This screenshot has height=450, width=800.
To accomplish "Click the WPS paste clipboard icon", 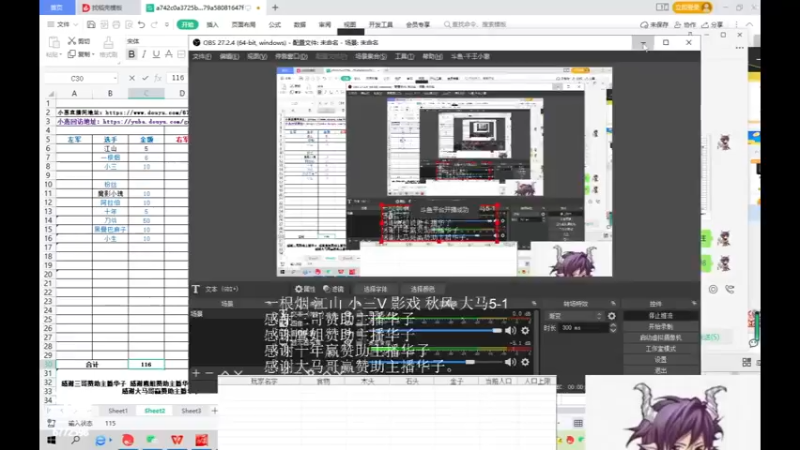I will (x=54, y=42).
